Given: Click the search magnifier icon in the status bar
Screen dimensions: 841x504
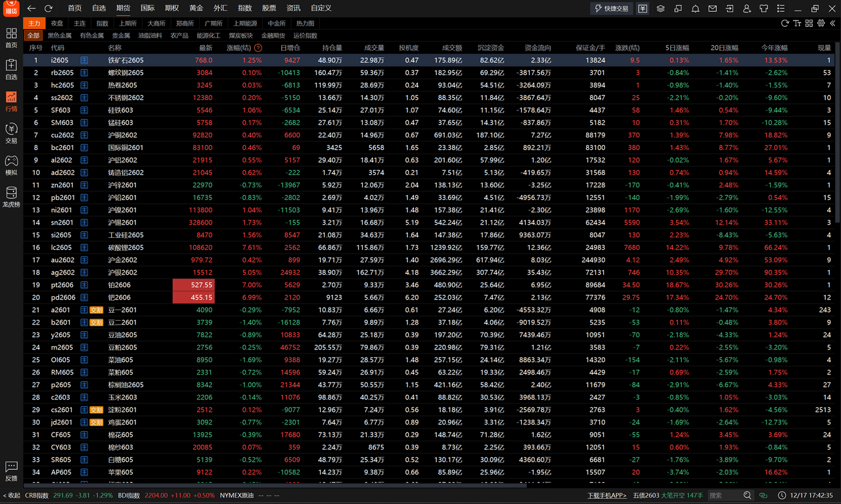Looking at the screenshot, I should coord(748,495).
